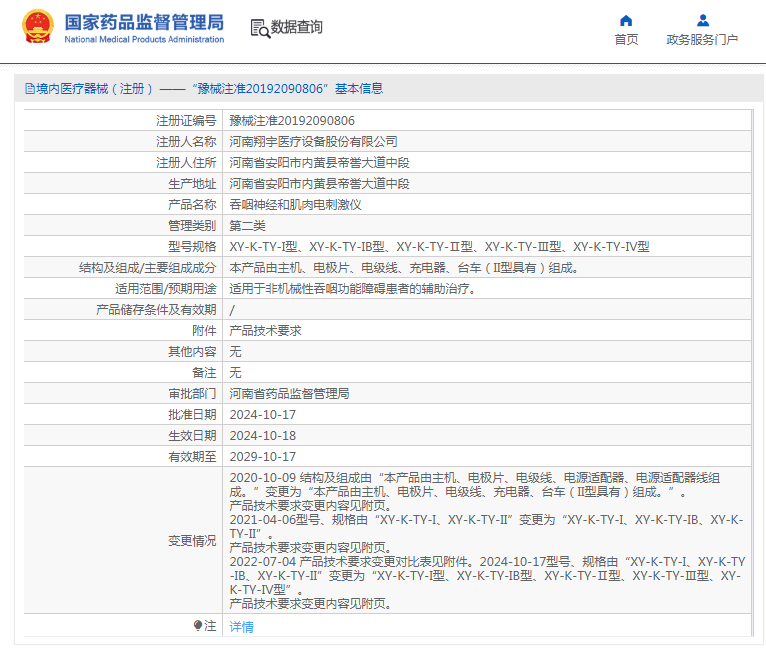
Task: Click the 有效期至 label
Action: (192, 457)
